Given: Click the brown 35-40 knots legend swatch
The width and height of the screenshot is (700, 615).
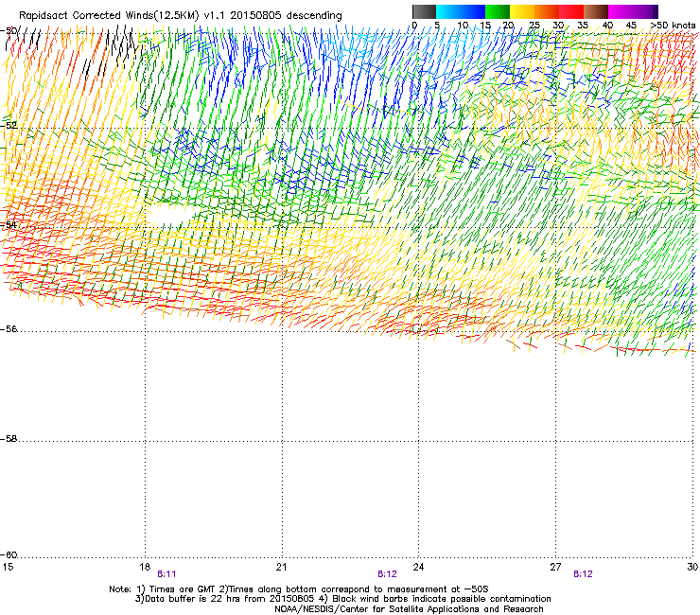Looking at the screenshot, I should 596,11.
